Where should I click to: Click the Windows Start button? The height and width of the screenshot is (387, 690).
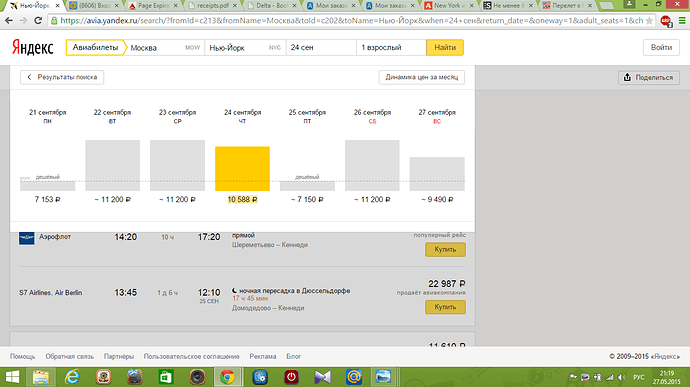(12, 377)
